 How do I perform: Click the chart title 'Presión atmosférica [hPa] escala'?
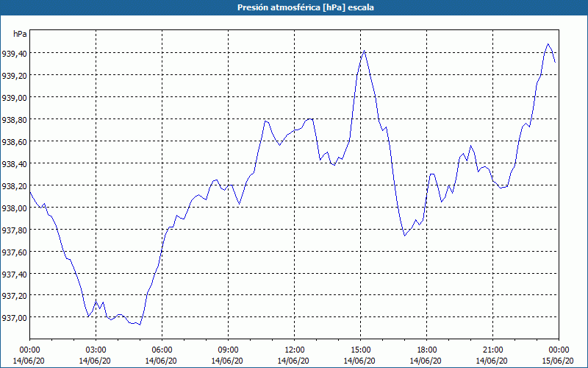click(306, 7)
